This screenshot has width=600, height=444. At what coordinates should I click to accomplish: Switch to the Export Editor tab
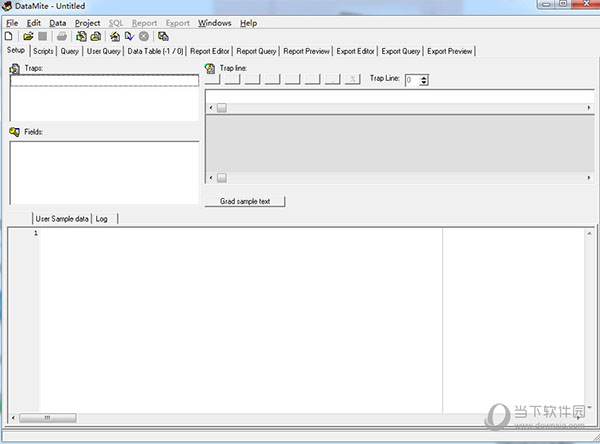point(355,51)
